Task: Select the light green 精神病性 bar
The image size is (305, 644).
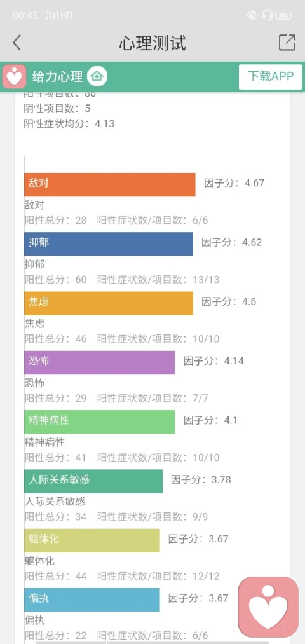Action: 99,421
